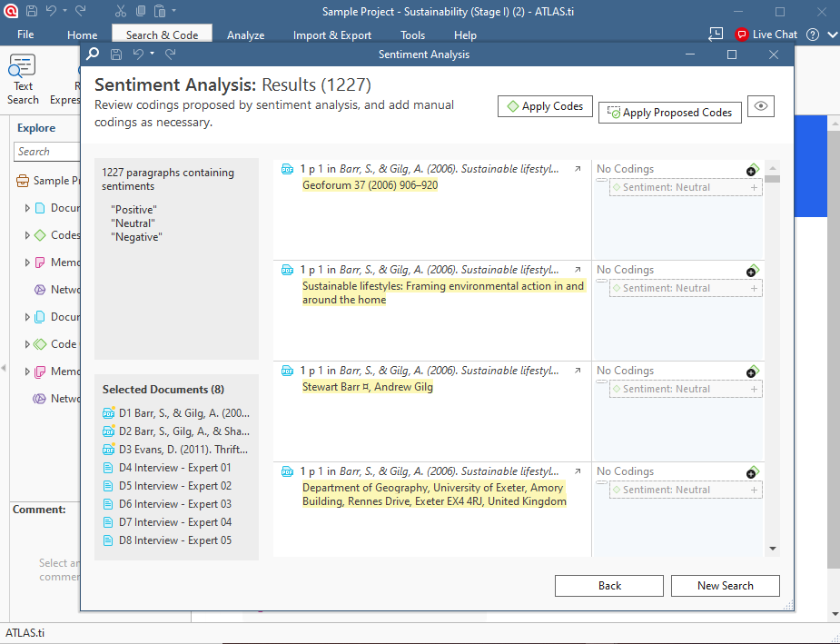Click the feedback screen icon beside Live Chat

click(716, 35)
